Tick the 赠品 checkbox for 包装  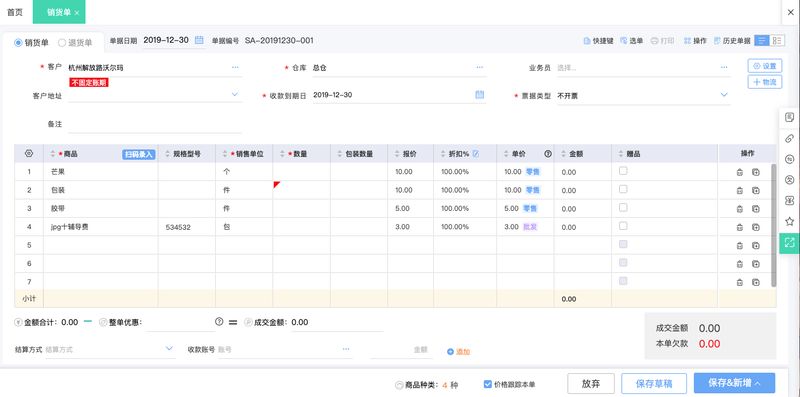pos(623,189)
